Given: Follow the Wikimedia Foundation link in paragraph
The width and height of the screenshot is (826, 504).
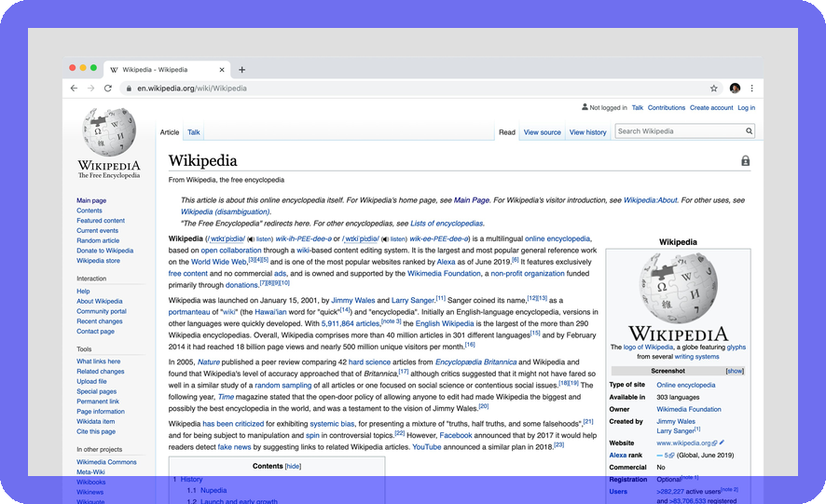Looking at the screenshot, I should (444, 273).
